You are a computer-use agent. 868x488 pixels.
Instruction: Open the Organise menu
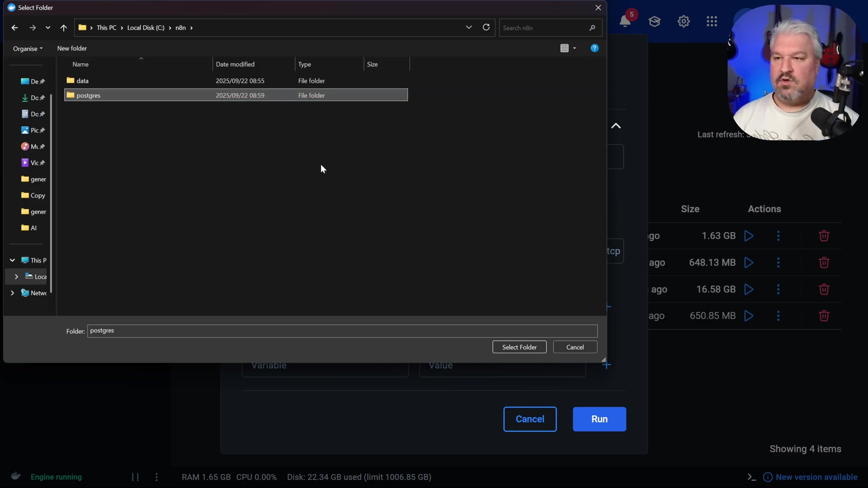tap(28, 49)
